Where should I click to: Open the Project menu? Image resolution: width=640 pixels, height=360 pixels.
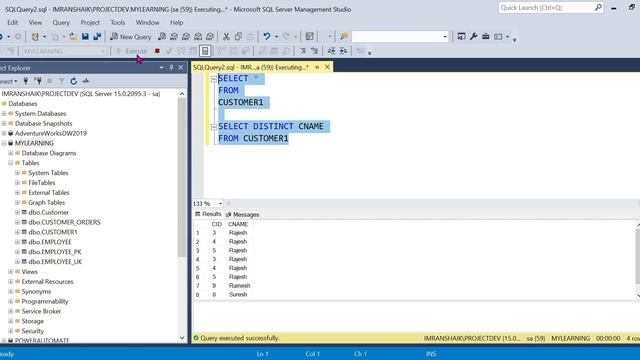(x=90, y=22)
